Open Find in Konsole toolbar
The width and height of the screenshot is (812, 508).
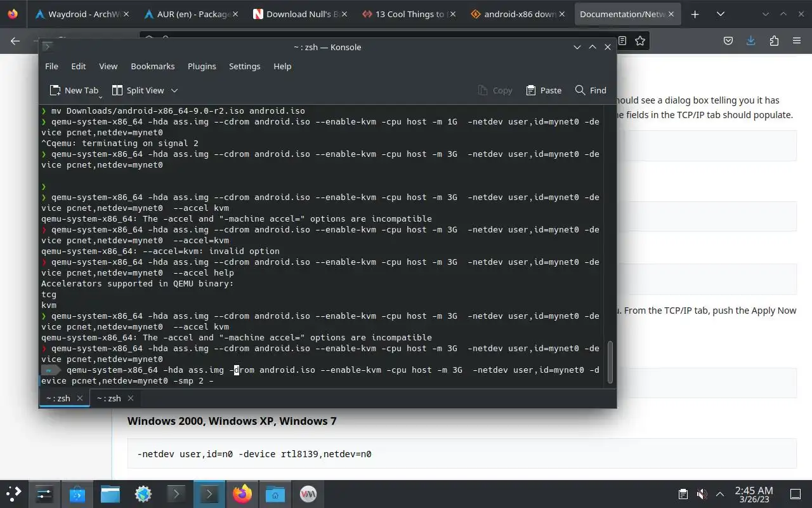(x=591, y=90)
